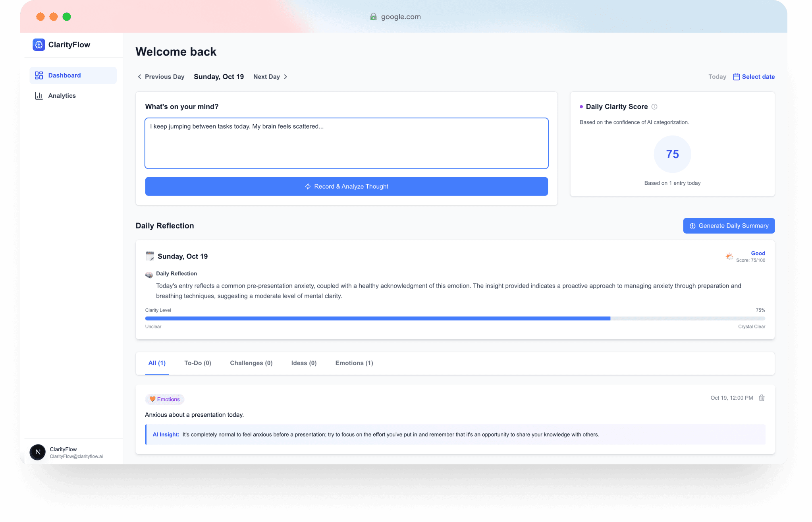812x522 pixels.
Task: Open the Analytics sidebar icon
Action: click(39, 95)
